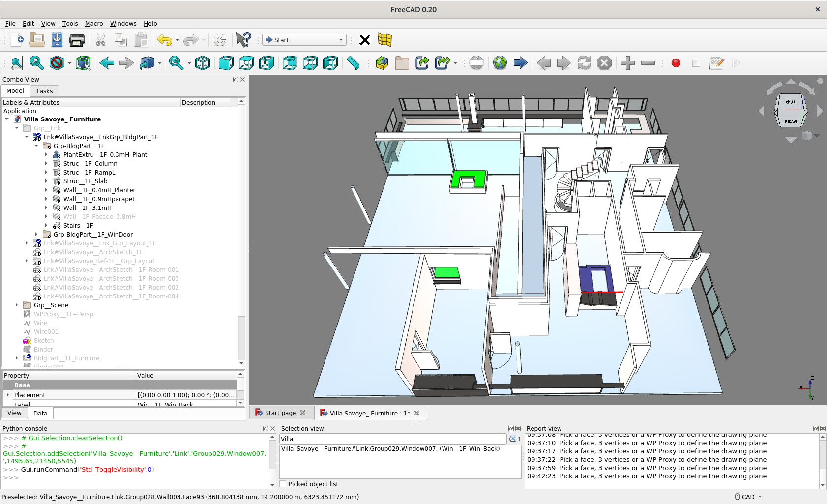Collapse the Grp-BldgPart__1F group
Image resolution: width=827 pixels, height=504 pixels.
pos(36,146)
